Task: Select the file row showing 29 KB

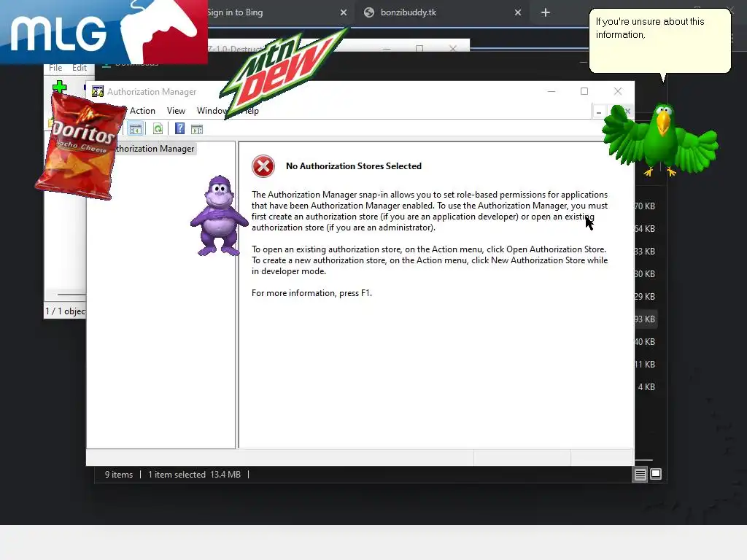Action: click(646, 297)
